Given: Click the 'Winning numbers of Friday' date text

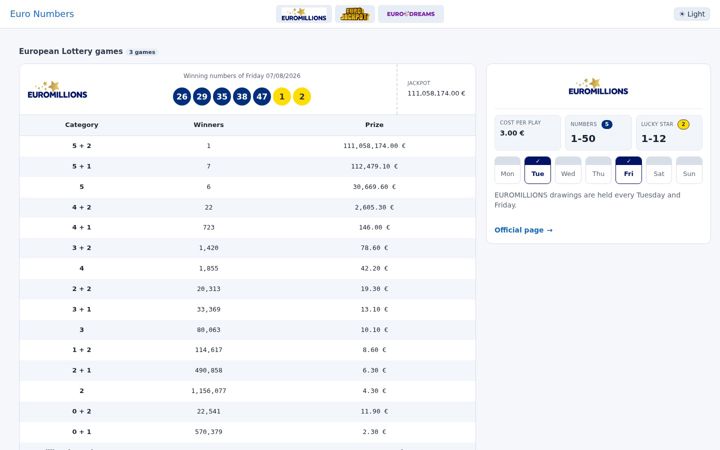Looking at the screenshot, I should pyautogui.click(x=242, y=76).
